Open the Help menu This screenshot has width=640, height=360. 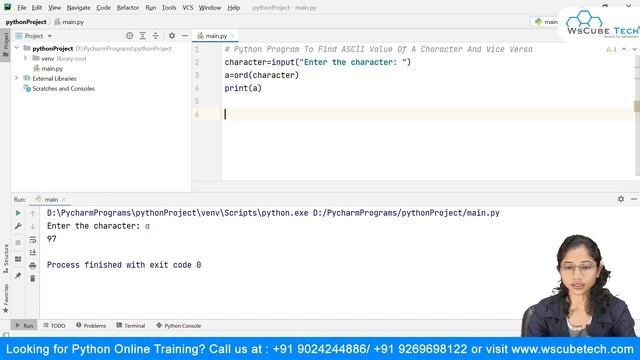point(233,8)
